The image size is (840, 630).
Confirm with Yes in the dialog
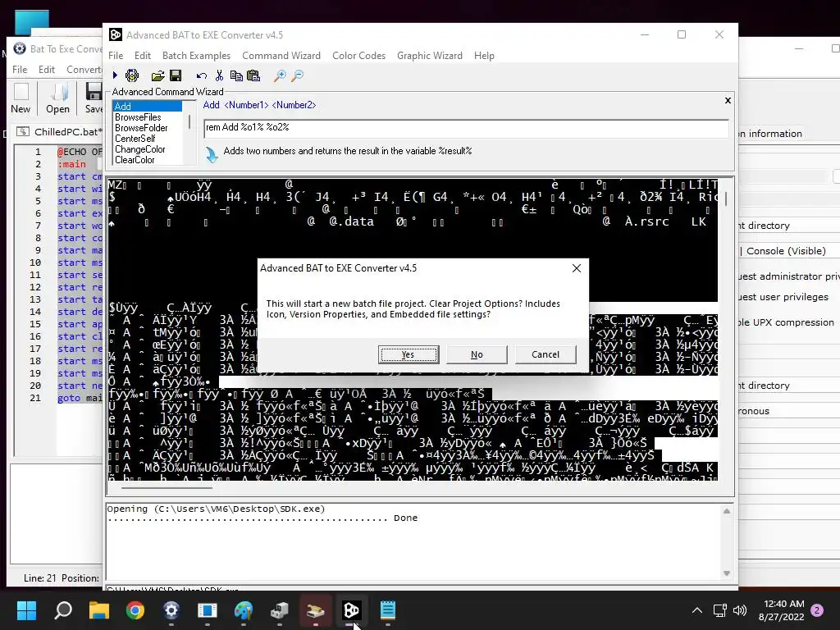[x=409, y=354]
